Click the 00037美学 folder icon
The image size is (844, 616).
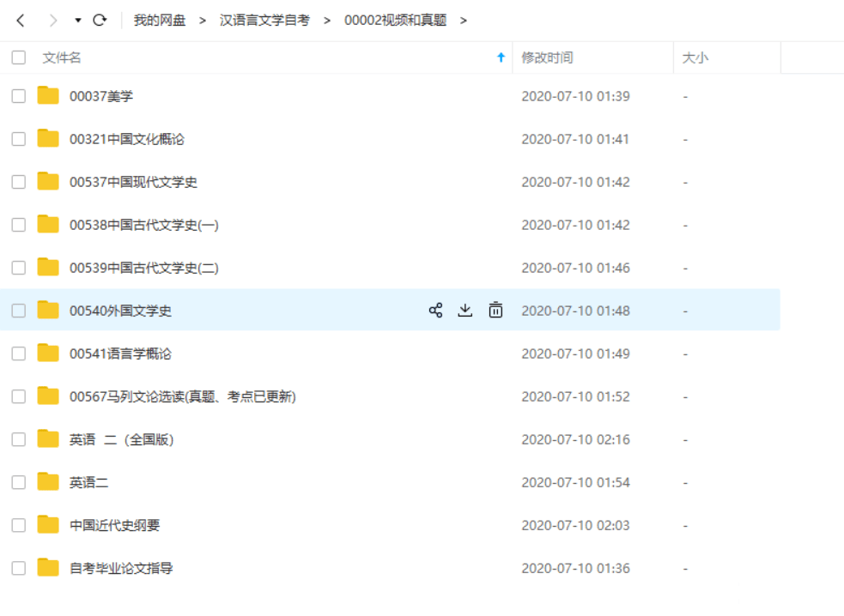pos(48,96)
